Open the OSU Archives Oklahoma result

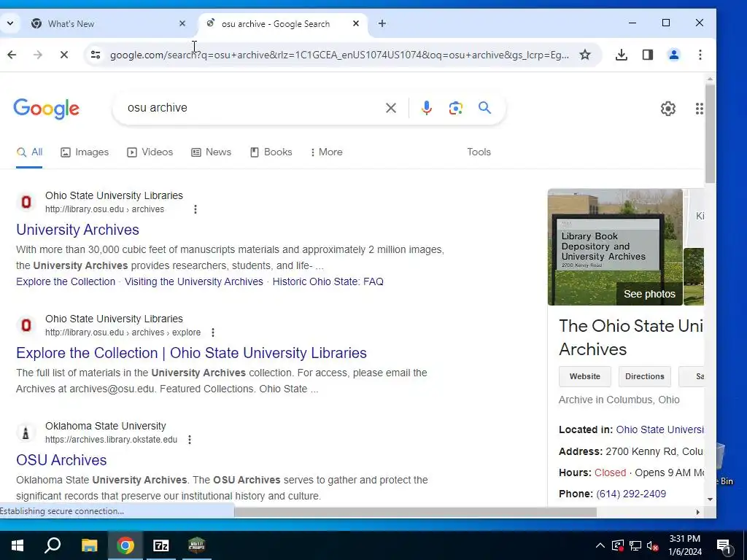[x=61, y=460]
